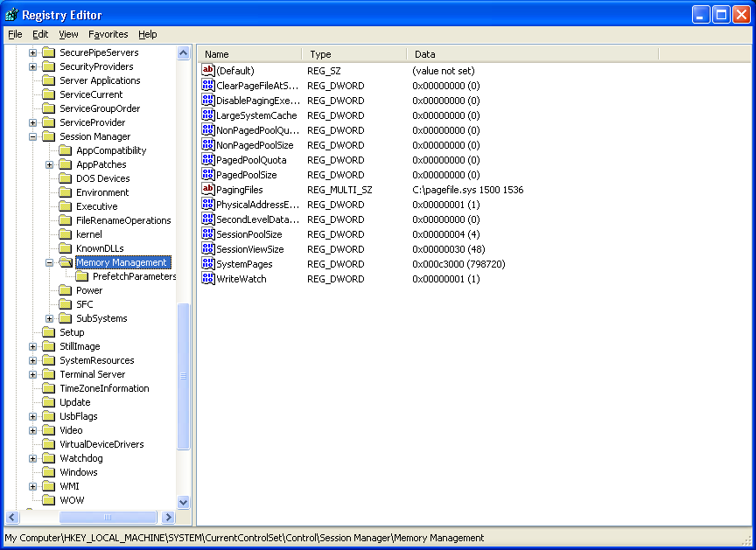Expand the AppPatches key
Screen dimensions: 756x550
pyautogui.click(x=50, y=164)
